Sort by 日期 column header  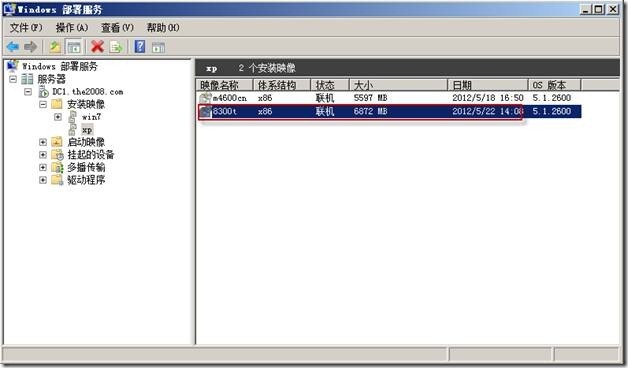coord(488,85)
